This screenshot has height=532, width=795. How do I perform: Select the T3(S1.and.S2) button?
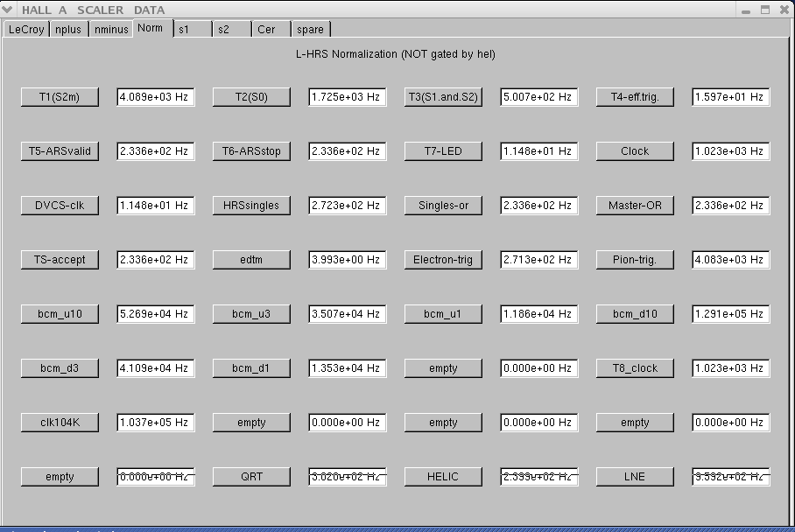pos(443,97)
